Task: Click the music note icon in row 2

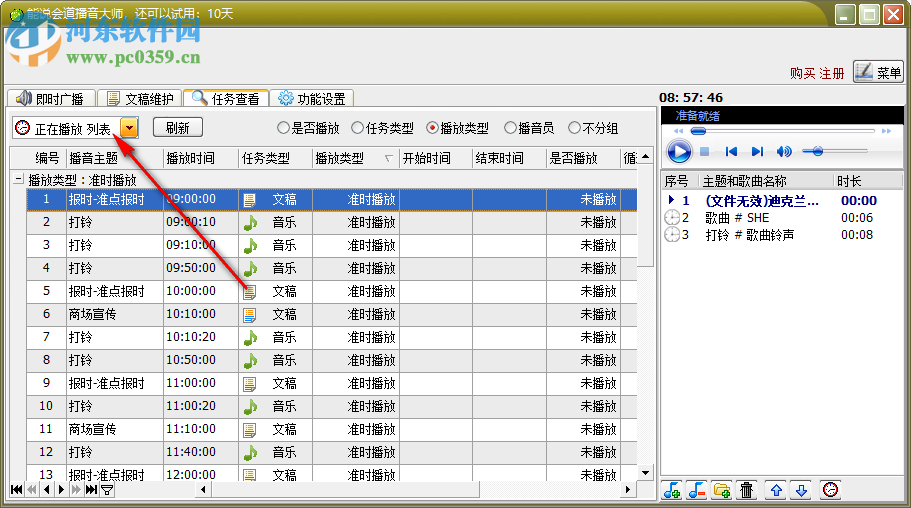Action: pos(250,223)
